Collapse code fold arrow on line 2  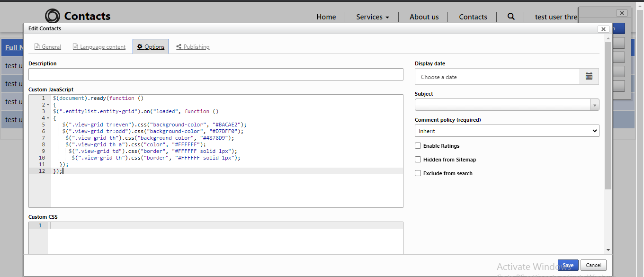(48, 105)
